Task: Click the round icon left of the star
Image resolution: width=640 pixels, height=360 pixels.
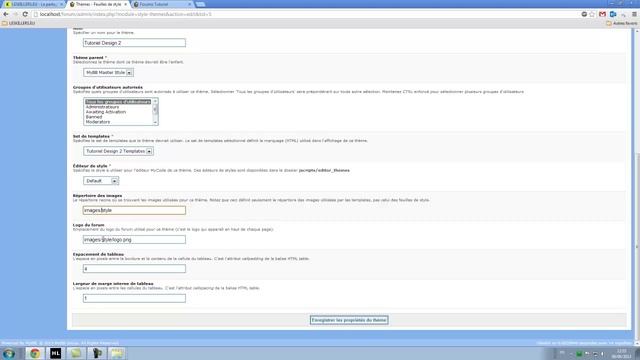Action: [x=584, y=14]
